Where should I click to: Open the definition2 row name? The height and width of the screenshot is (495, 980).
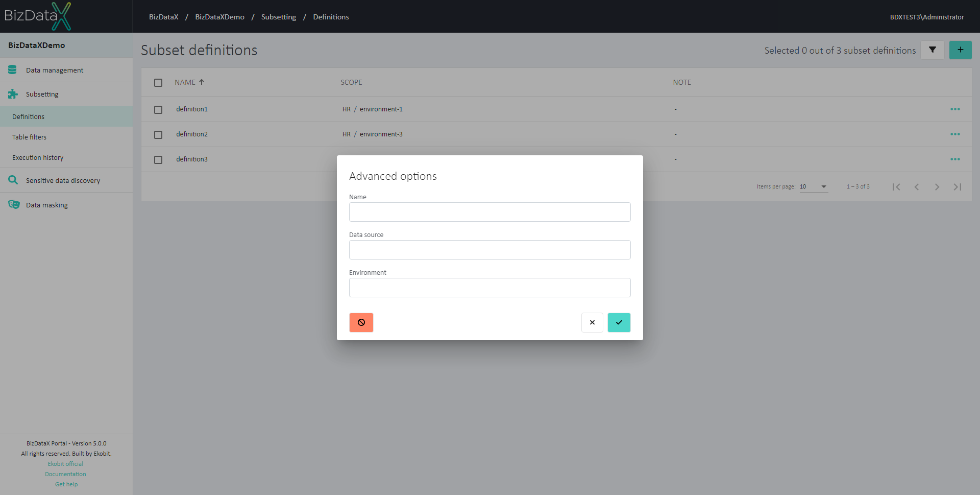coord(192,134)
